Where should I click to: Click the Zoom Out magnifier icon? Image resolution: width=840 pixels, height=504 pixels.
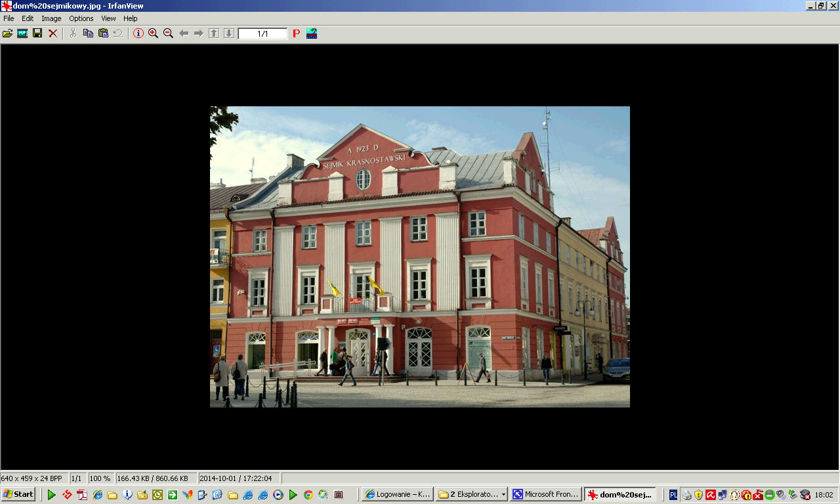[168, 33]
